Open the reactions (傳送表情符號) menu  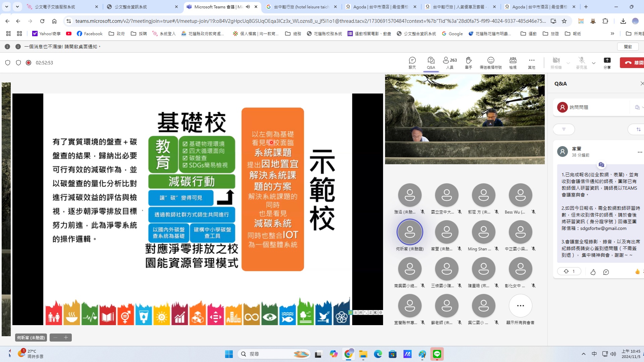click(490, 62)
